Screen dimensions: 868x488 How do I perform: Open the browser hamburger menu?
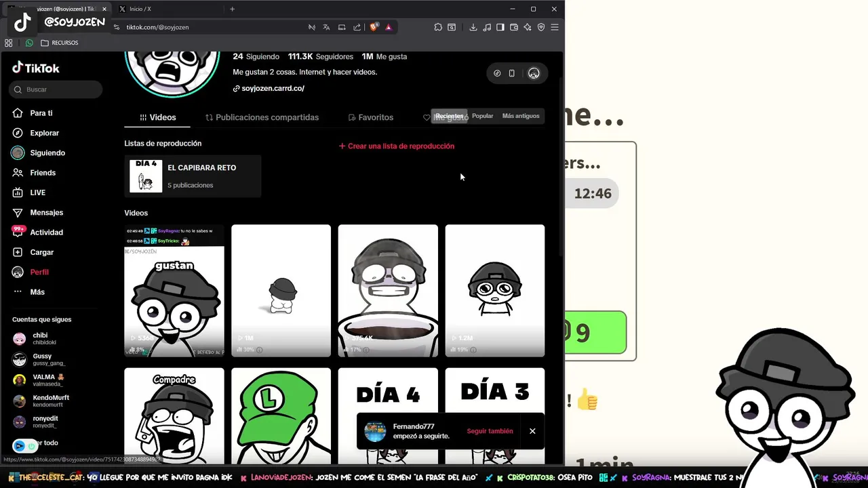coord(555,27)
